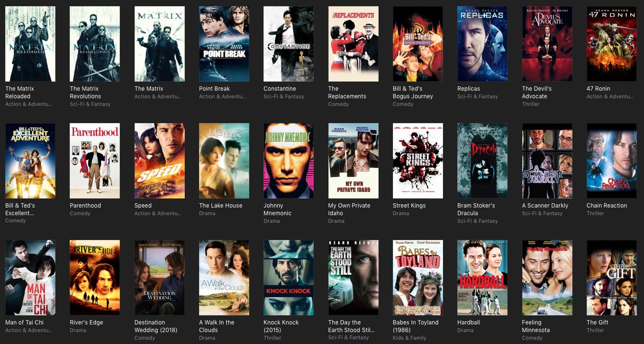Click the 'The Matrix Revolutions' title text

84,93
